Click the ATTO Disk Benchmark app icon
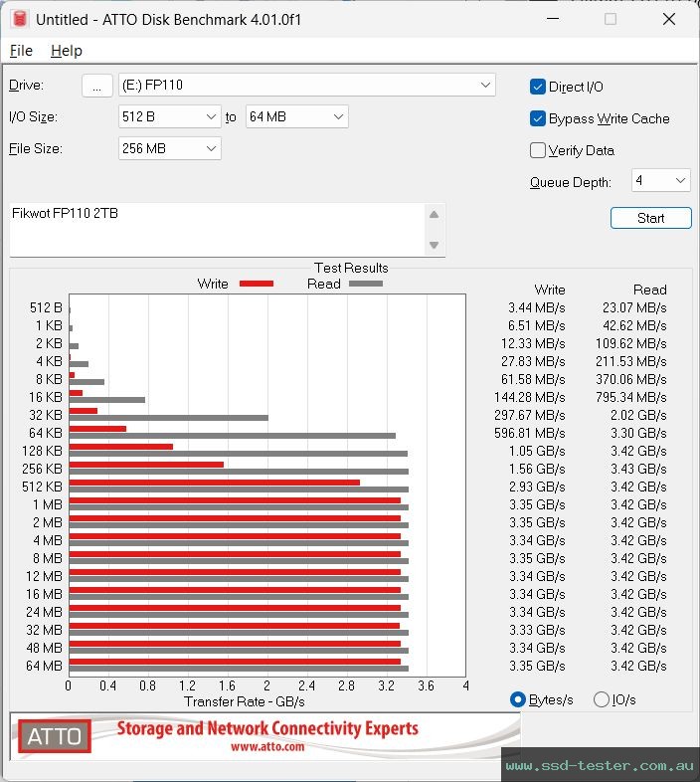Viewport: 700px width, 782px height. click(x=20, y=19)
